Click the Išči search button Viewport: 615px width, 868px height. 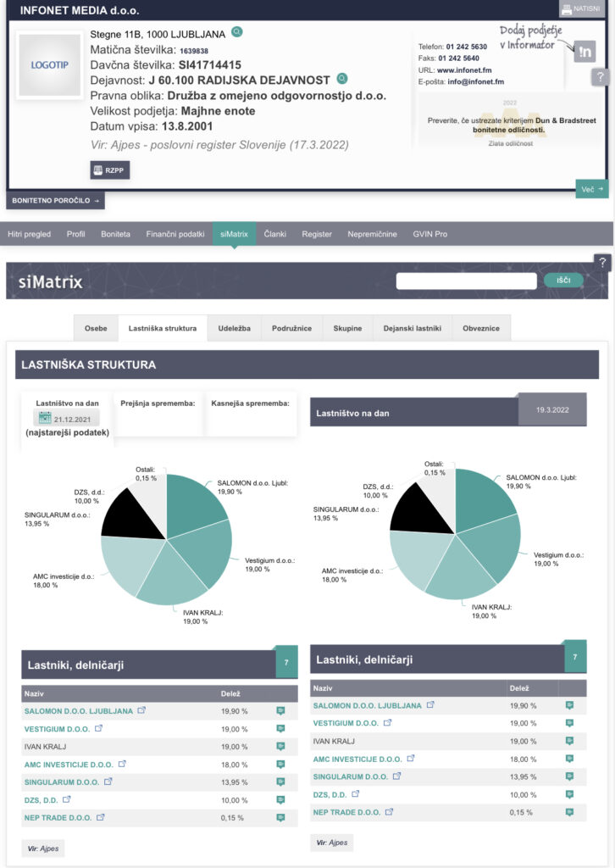point(563,280)
